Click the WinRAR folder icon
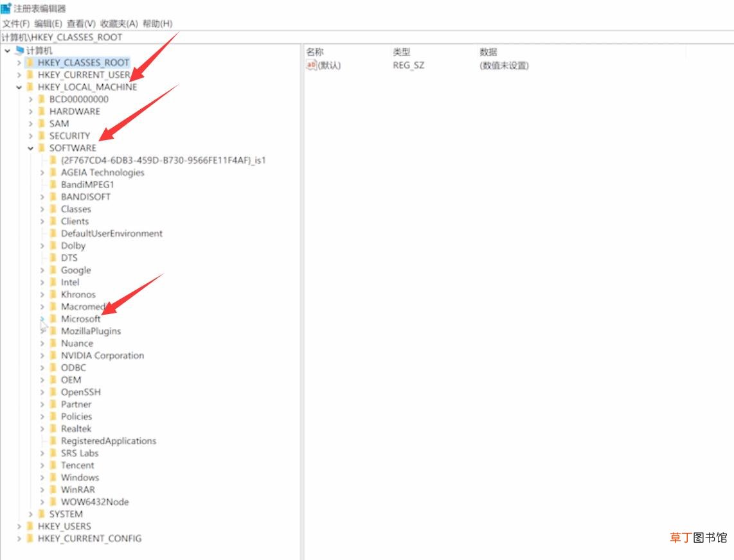This screenshot has width=734, height=560. coord(53,489)
